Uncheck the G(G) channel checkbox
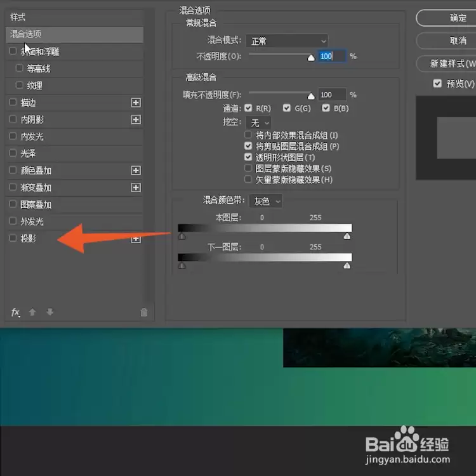Viewport: 476px width, 476px height. tap(287, 108)
